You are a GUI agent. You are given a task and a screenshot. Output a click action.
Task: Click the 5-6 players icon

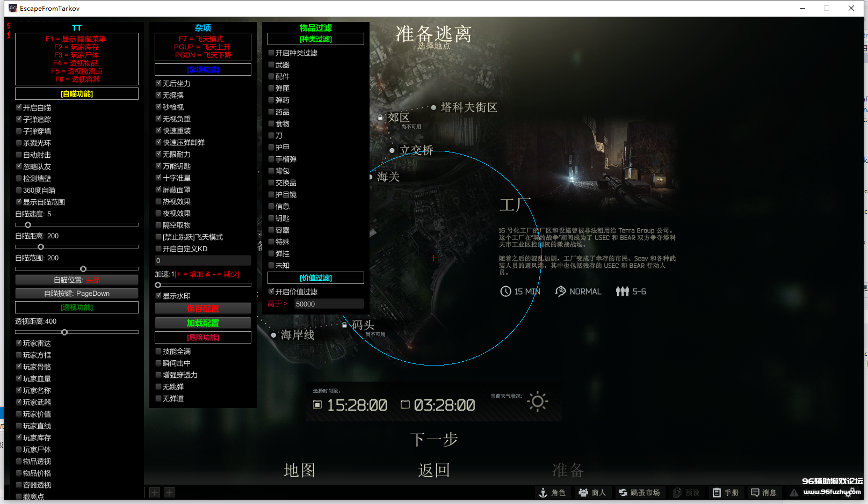(622, 291)
